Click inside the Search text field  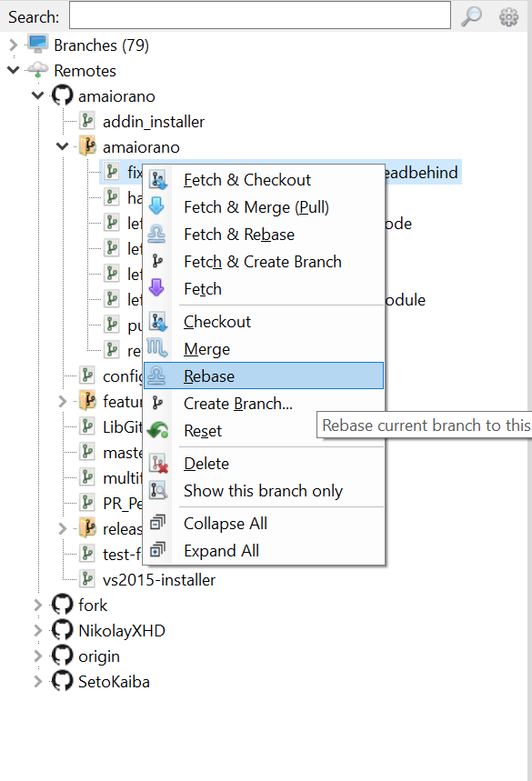259,15
